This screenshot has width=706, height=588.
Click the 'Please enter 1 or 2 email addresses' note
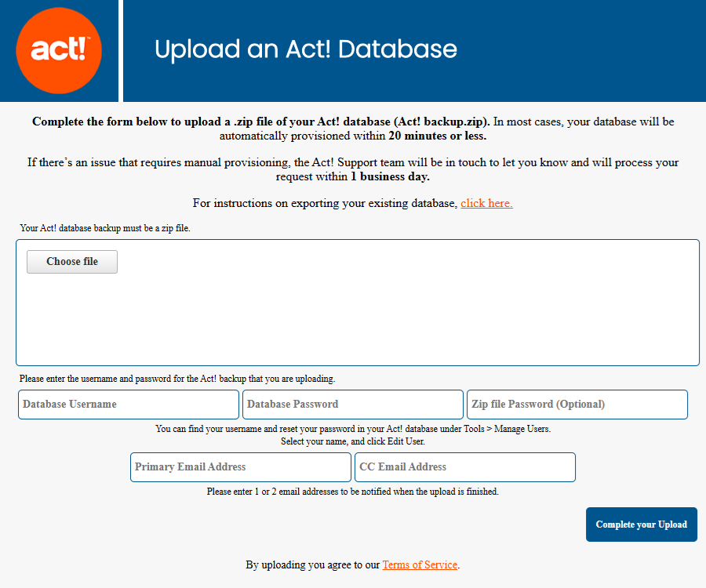click(352, 492)
